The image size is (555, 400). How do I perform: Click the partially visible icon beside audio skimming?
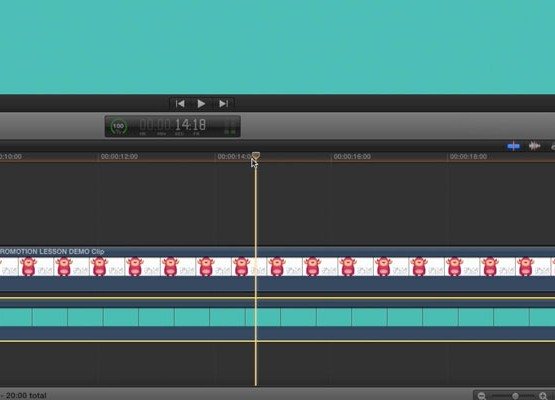(x=553, y=146)
